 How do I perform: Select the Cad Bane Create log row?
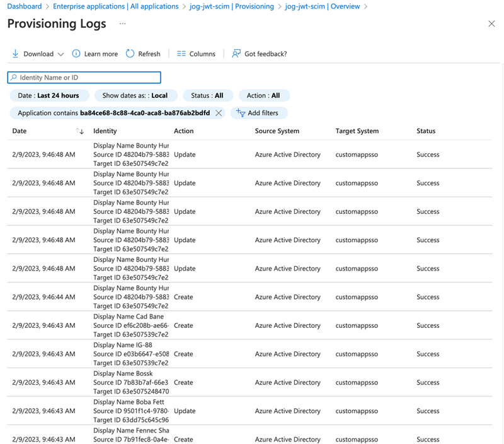252,325
